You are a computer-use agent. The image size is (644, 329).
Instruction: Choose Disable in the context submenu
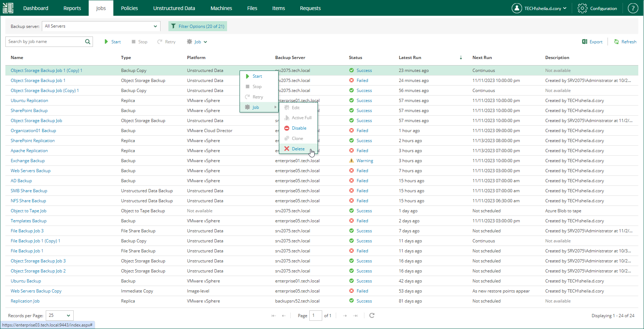(299, 128)
